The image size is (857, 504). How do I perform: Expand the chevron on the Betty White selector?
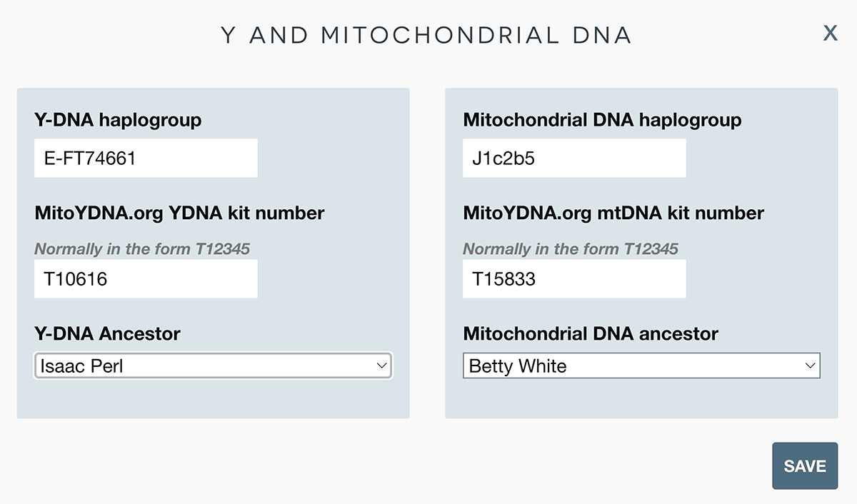[x=811, y=366]
